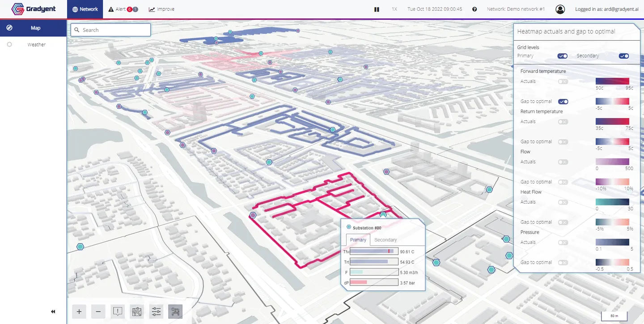This screenshot has width=644, height=324.
Task: Click the help question mark icon
Action: point(475,9)
